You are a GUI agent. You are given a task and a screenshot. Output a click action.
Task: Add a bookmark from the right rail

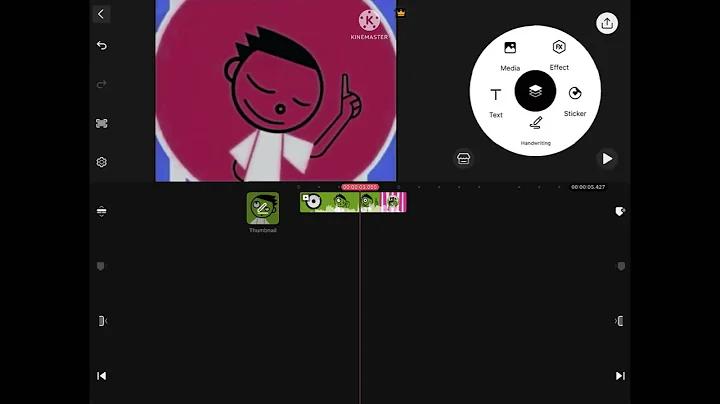point(620,211)
